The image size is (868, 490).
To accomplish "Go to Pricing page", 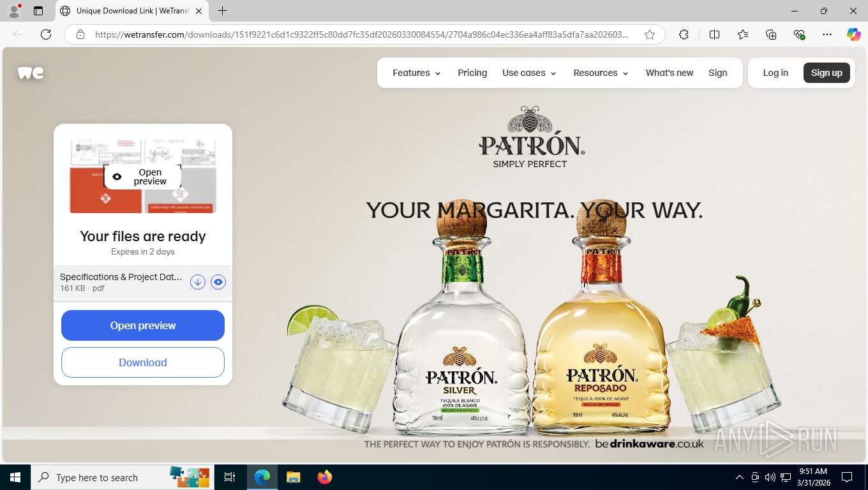I will tap(472, 73).
